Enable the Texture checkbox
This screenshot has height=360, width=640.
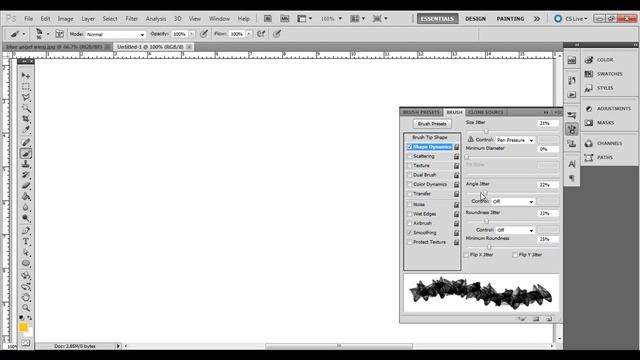tap(409, 166)
